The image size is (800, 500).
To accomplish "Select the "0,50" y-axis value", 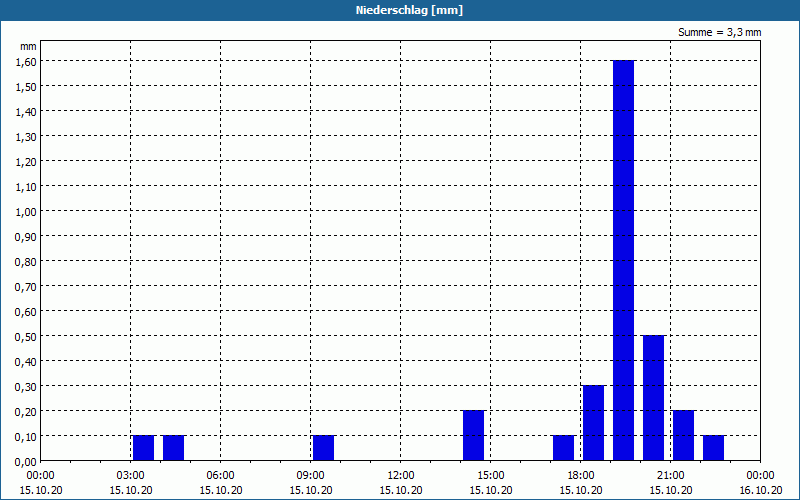I will (x=26, y=336).
